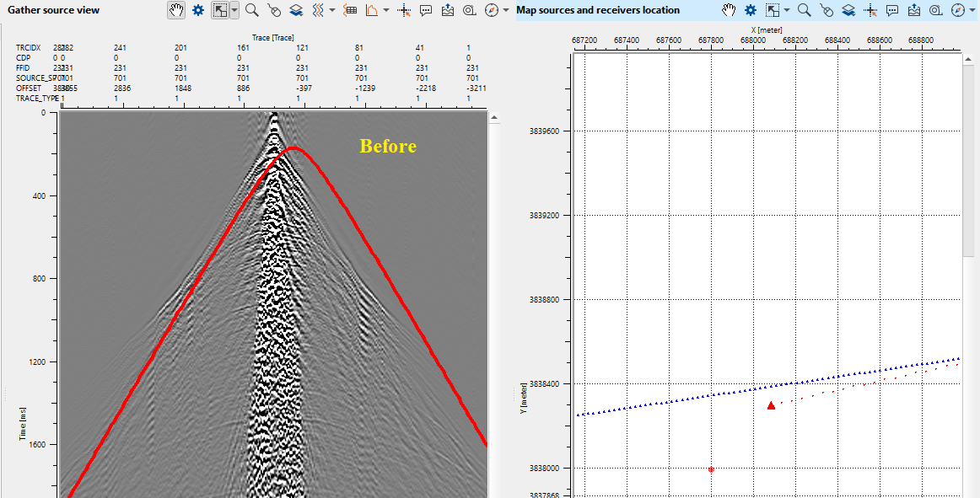Toggle pan hand tool in map view
This screenshot has height=498, width=980.
point(729,10)
